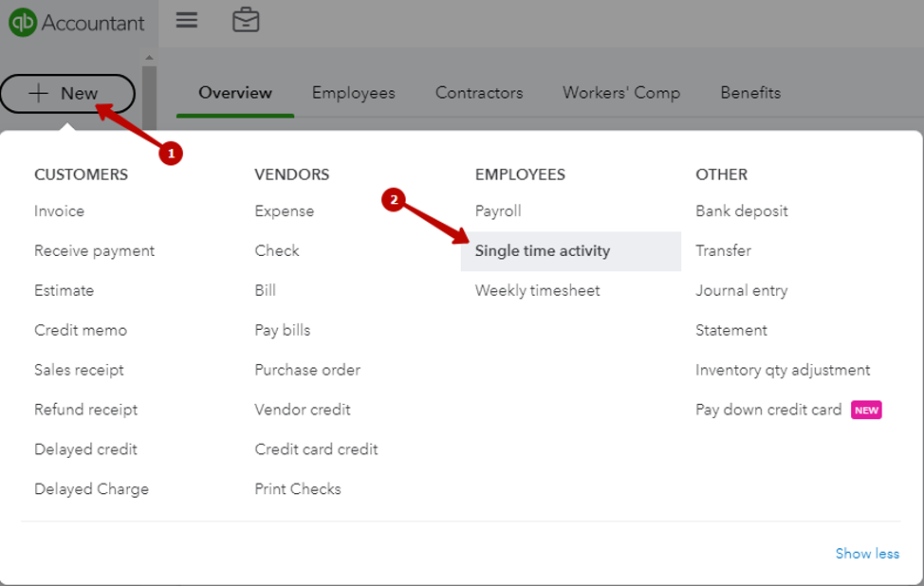
Task: Open Refund receipt
Action: pyautogui.click(x=85, y=410)
